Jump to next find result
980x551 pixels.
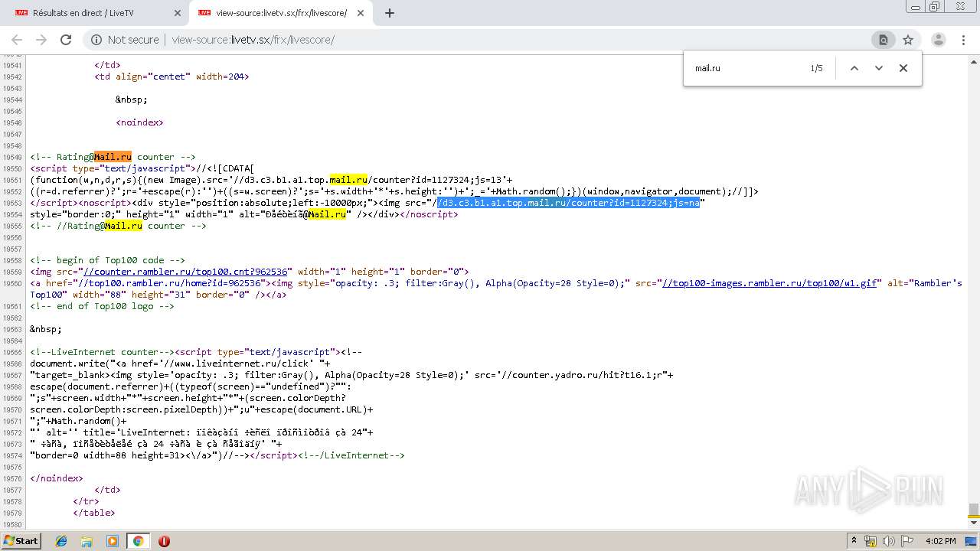pos(879,68)
